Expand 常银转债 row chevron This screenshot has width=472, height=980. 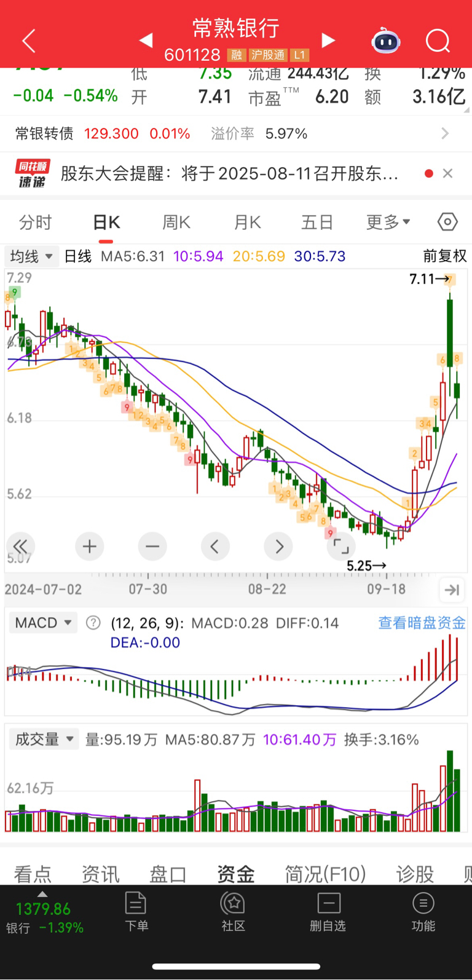coord(446,133)
